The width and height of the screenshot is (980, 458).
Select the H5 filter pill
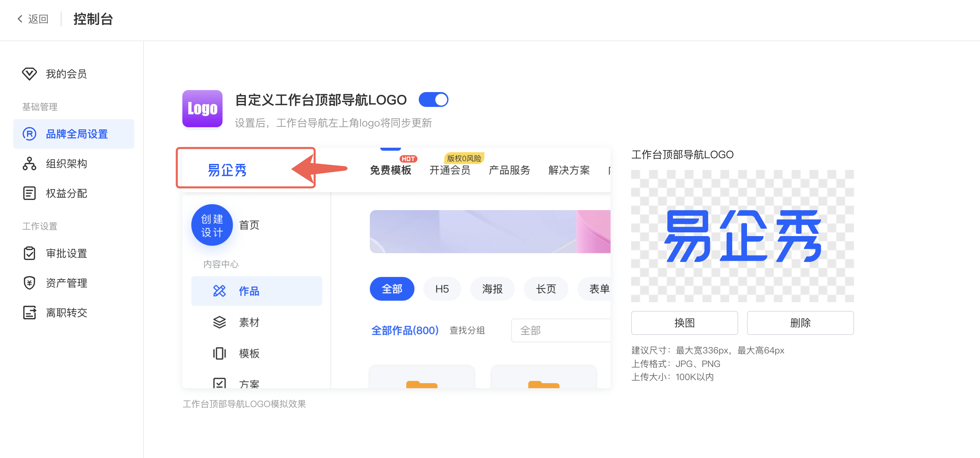pos(442,289)
